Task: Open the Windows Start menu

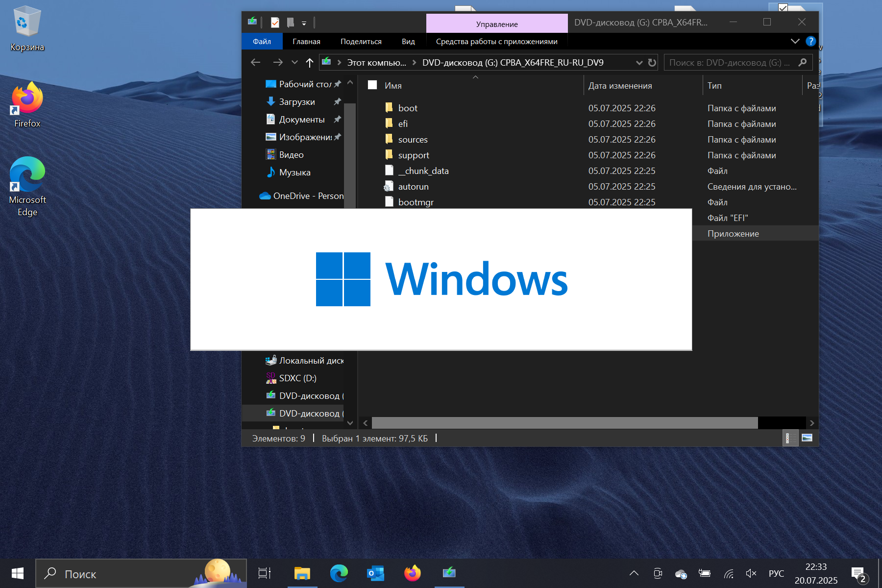Action: point(18,573)
